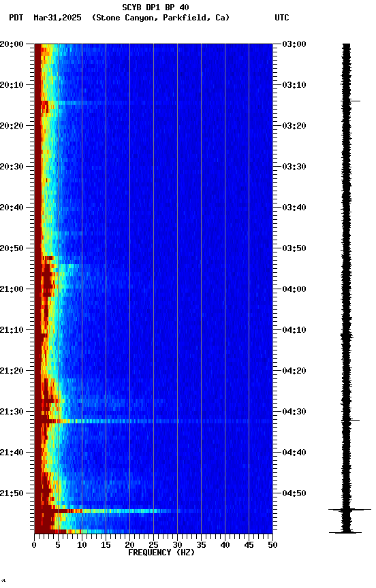Click the 03:20 UTC time label

pos(294,126)
